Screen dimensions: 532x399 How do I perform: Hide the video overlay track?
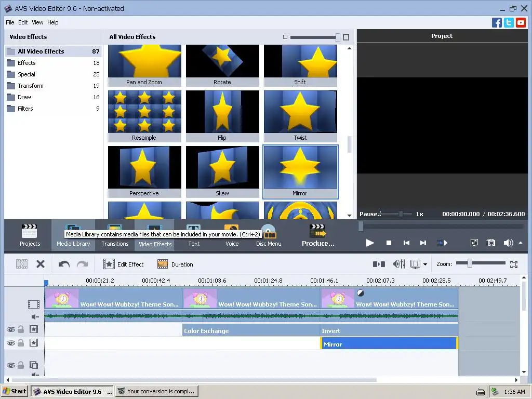[x=11, y=365]
